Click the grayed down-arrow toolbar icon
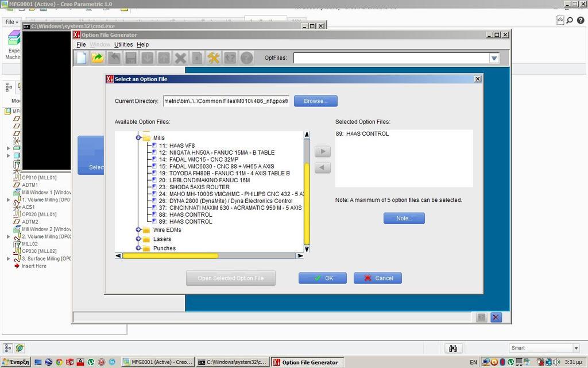The width and height of the screenshot is (588, 368). pyautogui.click(x=147, y=58)
